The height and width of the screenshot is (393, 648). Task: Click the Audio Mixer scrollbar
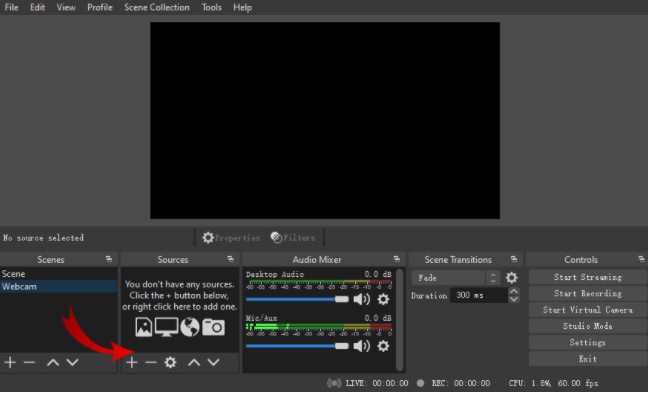pos(399,319)
